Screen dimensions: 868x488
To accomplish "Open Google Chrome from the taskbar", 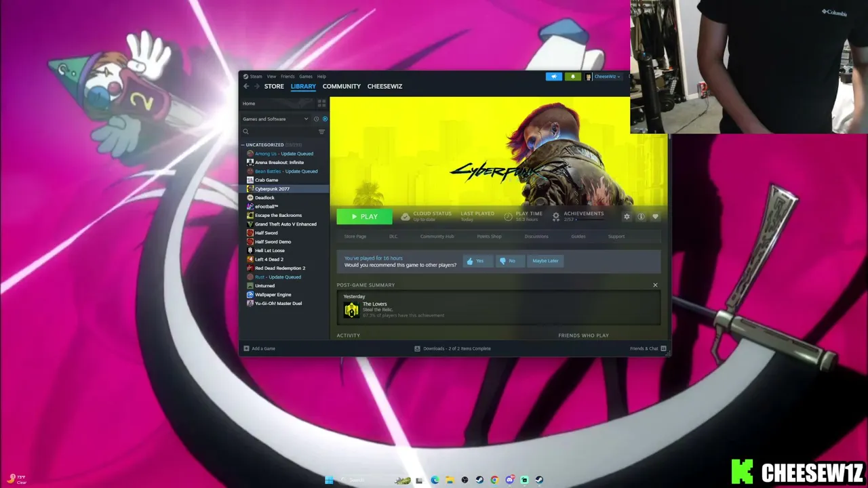I will (494, 481).
